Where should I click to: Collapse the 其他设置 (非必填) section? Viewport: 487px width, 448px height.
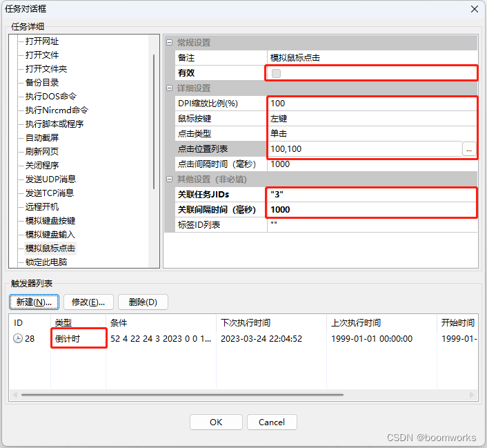[169, 179]
